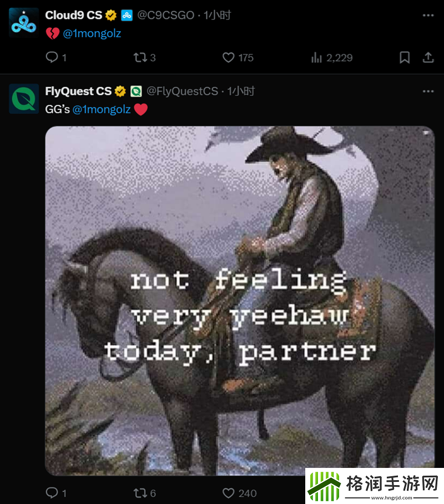Reply to the FlyQuest CS tweet

56,493
